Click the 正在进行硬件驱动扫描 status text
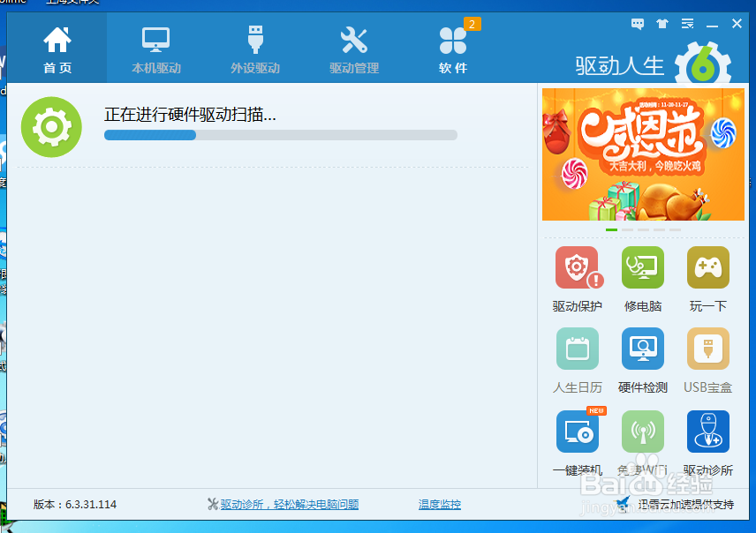The image size is (756, 533). pos(190,115)
